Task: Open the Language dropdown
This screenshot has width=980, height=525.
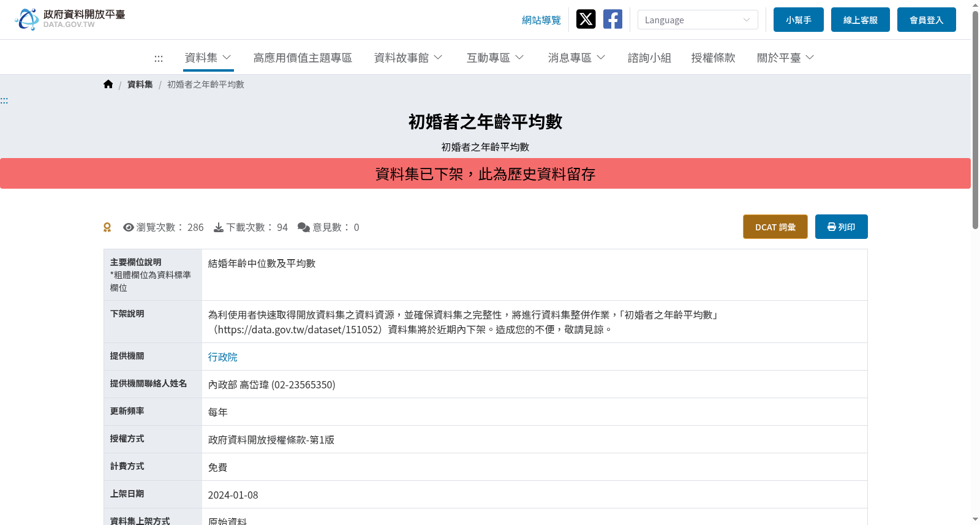Action: (698, 20)
